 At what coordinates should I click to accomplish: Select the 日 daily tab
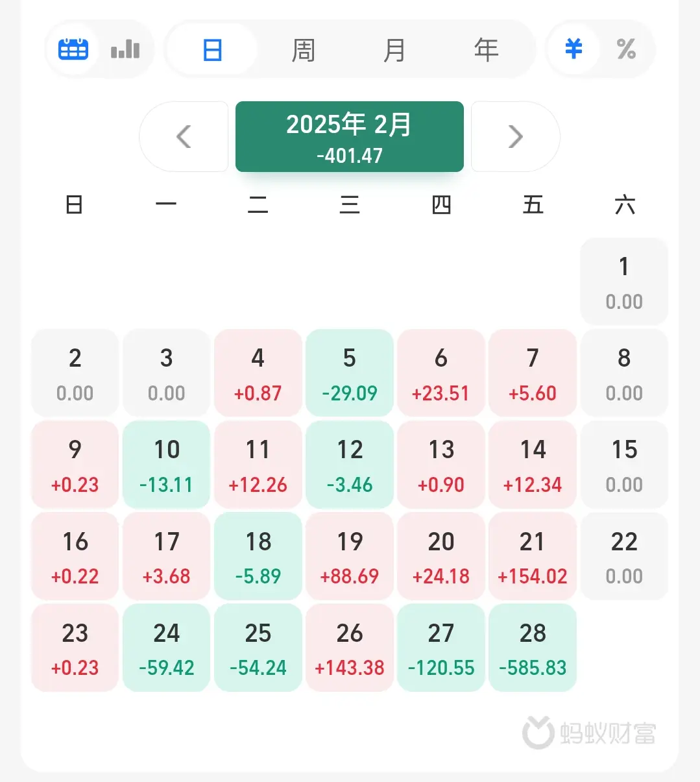click(212, 50)
